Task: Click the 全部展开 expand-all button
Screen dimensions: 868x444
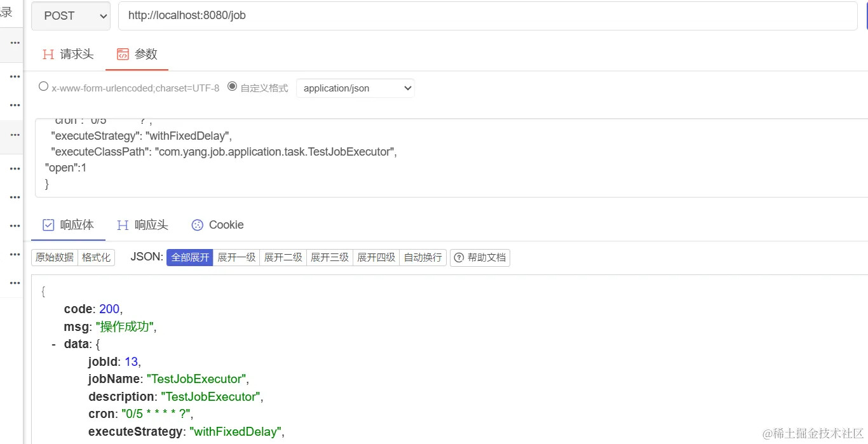Action: click(190, 257)
